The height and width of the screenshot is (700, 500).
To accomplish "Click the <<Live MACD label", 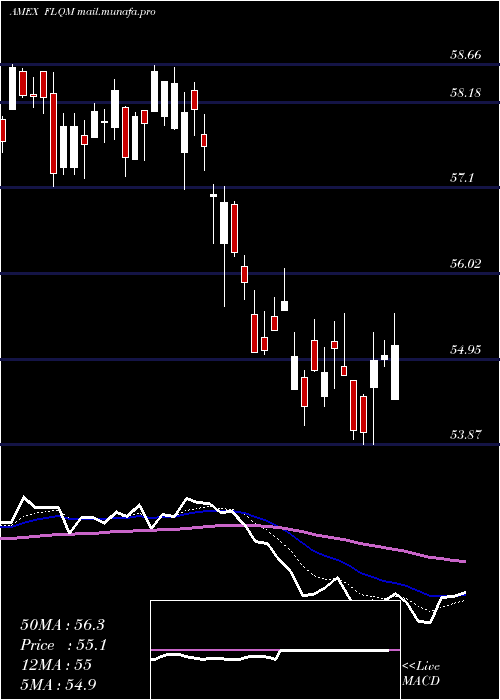I will [421, 673].
